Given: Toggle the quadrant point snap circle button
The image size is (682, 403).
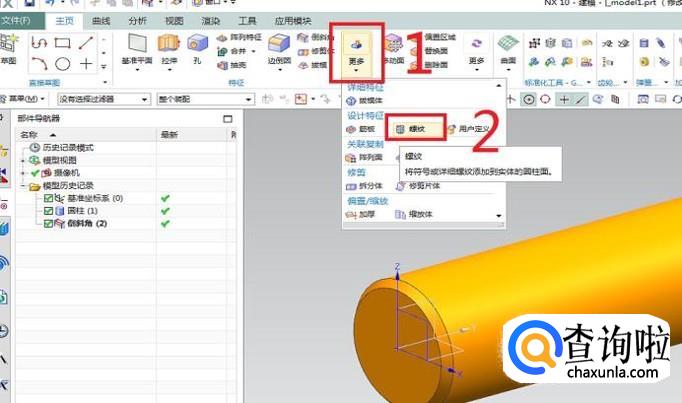Looking at the screenshot, I should [x=545, y=99].
